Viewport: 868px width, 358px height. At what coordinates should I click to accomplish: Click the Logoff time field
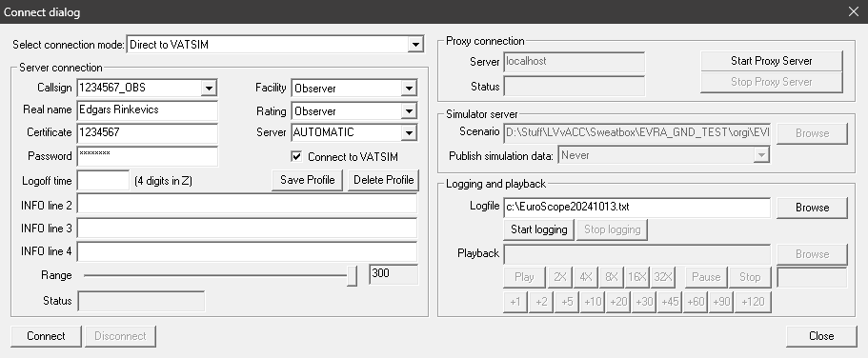[103, 180]
